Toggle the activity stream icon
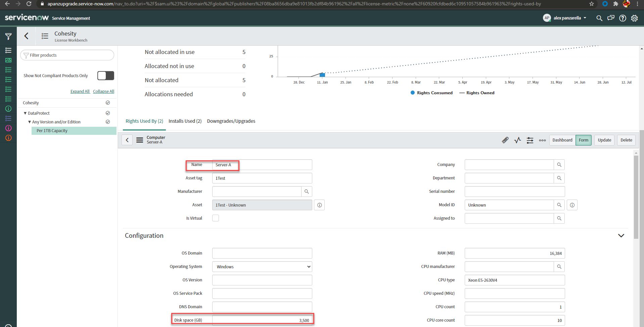Viewport: 644px width, 327px height. pyautogui.click(x=518, y=140)
